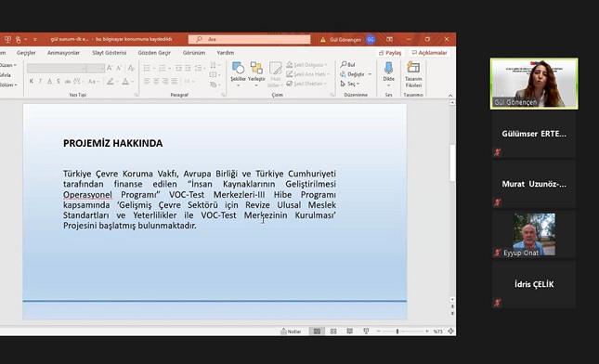Start slideshow from status bar icon
This screenshot has width=599, height=364.
pos(366,331)
